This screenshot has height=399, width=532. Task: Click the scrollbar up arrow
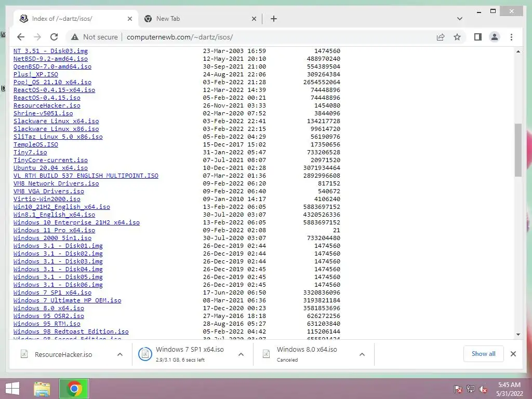point(518,51)
